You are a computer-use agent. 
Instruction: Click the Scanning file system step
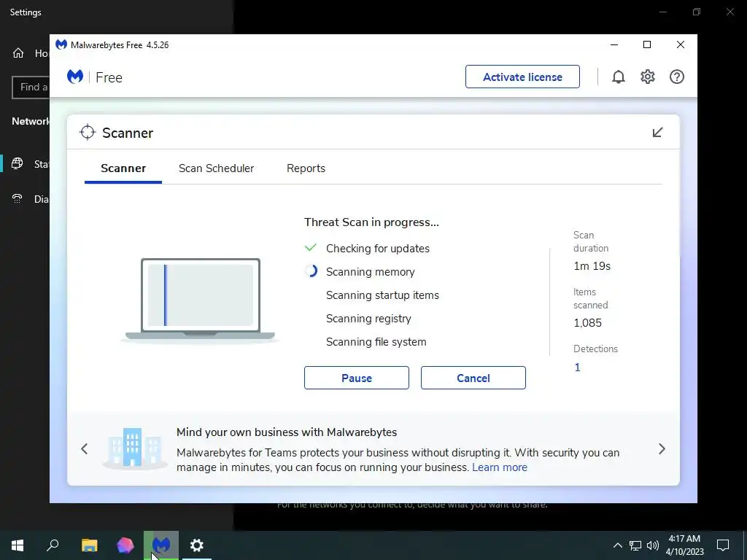click(x=376, y=341)
